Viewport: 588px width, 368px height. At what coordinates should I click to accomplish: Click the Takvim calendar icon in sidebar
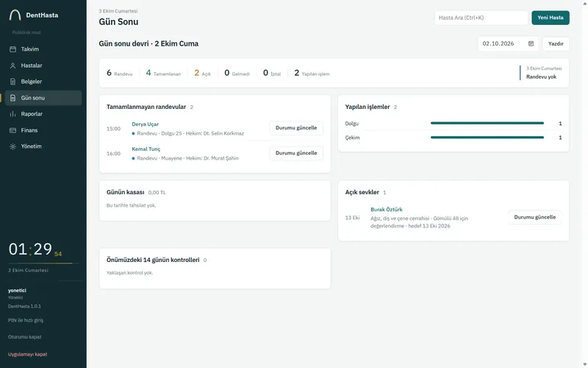12,49
